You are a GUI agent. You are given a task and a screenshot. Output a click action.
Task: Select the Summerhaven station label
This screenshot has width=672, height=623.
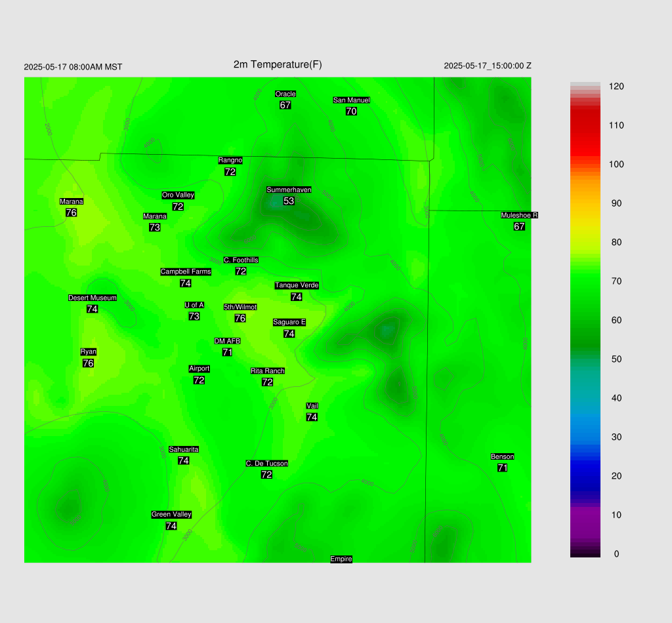pos(289,190)
